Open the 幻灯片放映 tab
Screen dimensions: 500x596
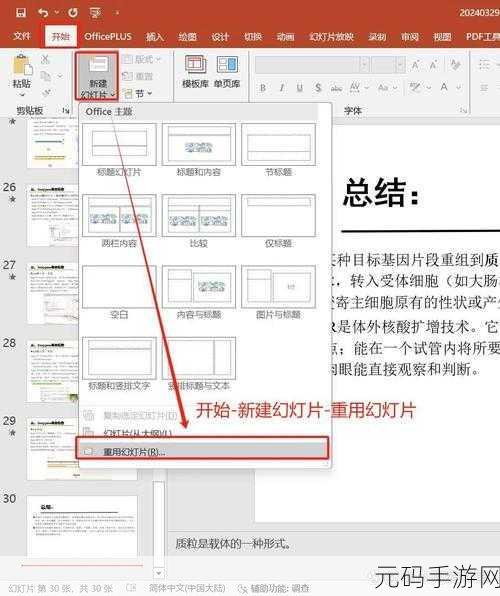[331, 37]
